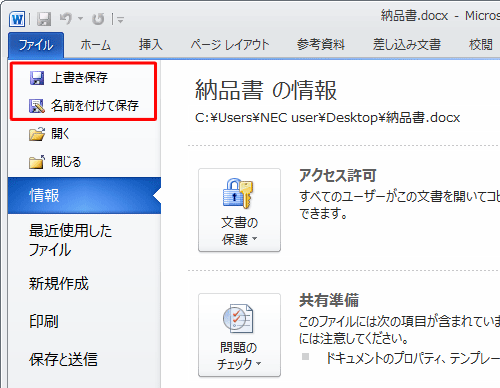Click the Redo/Repeat icon
500x388 pixels.
click(98, 19)
